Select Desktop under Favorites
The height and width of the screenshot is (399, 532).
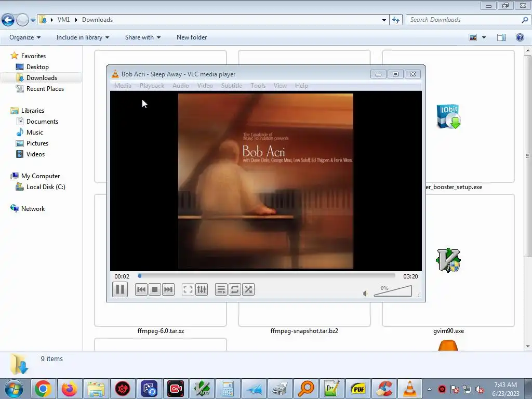(x=37, y=67)
